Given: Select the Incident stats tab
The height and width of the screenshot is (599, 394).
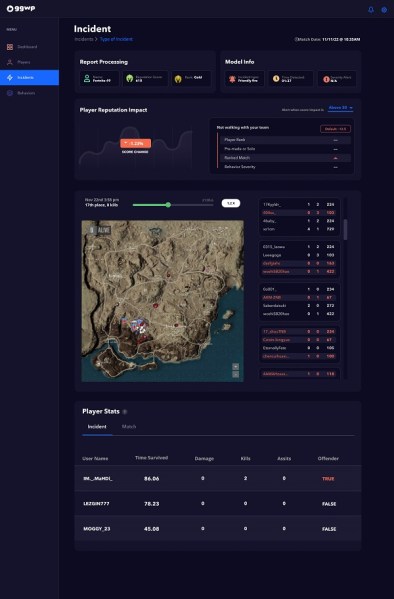Looking at the screenshot, I should pyautogui.click(x=97, y=427).
